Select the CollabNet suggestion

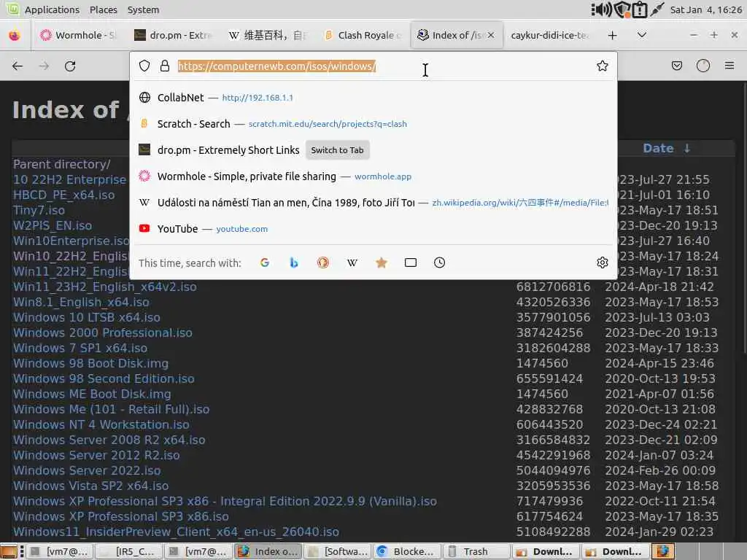coord(373,98)
